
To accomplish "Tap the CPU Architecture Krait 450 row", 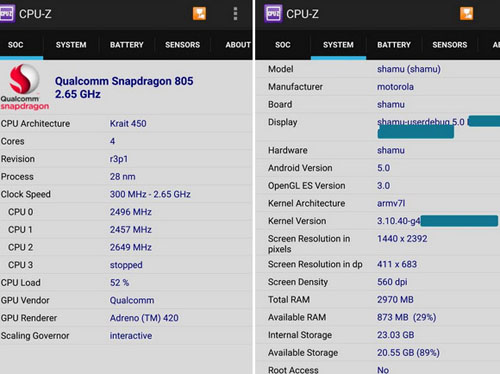I will (126, 124).
